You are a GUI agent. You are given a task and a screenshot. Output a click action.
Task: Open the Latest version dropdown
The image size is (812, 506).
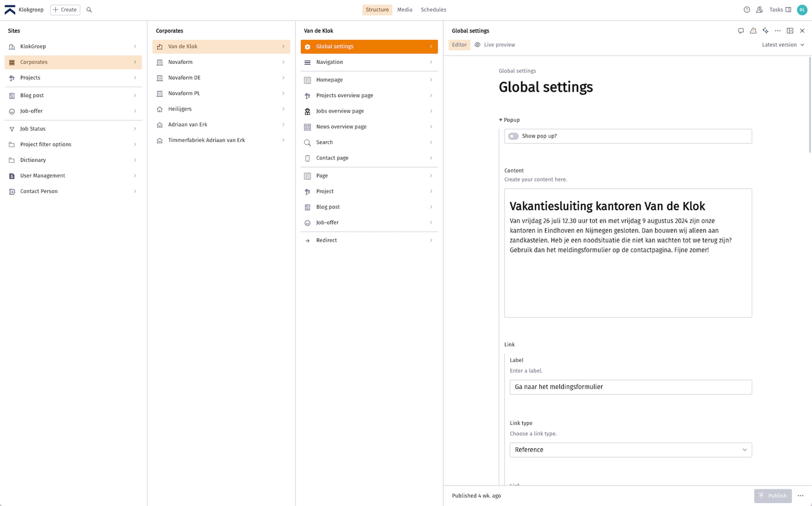[x=783, y=45]
